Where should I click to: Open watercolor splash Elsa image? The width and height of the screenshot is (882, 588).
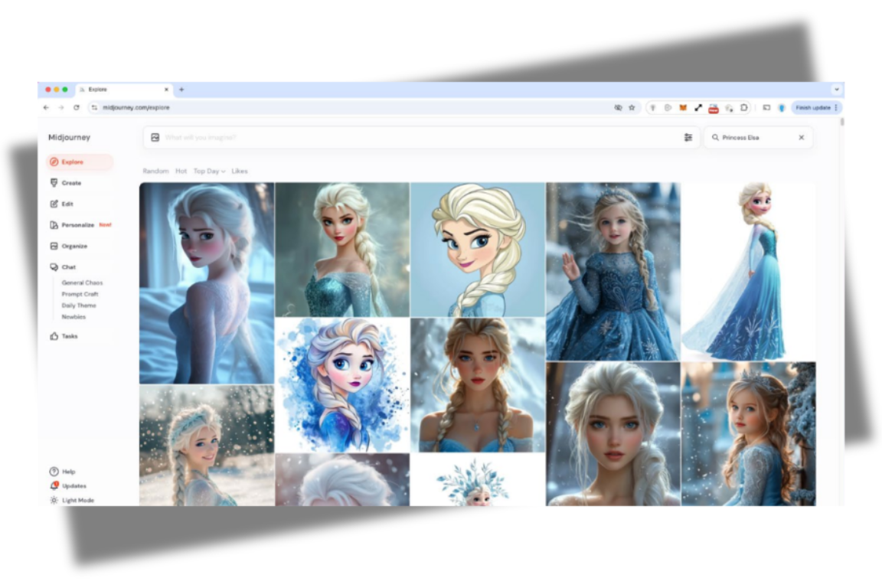tap(342, 385)
